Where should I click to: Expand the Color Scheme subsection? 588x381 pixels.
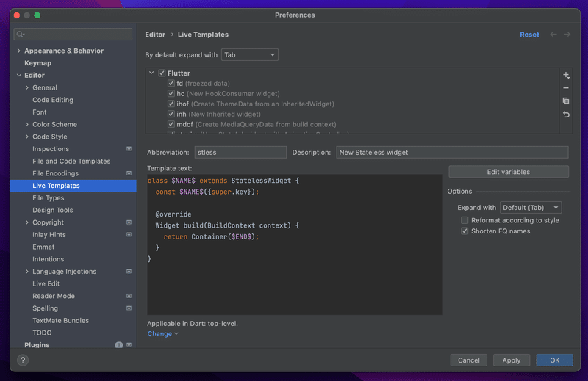coord(26,124)
